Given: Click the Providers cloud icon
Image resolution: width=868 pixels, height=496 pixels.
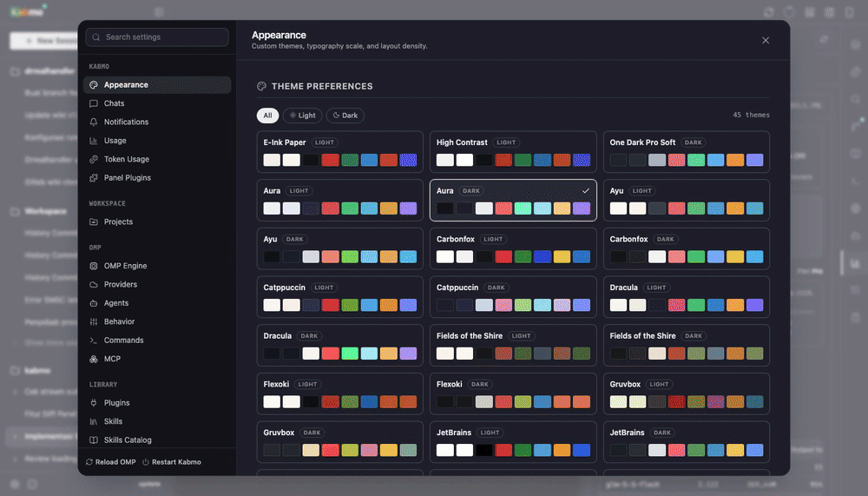Looking at the screenshot, I should pos(94,284).
